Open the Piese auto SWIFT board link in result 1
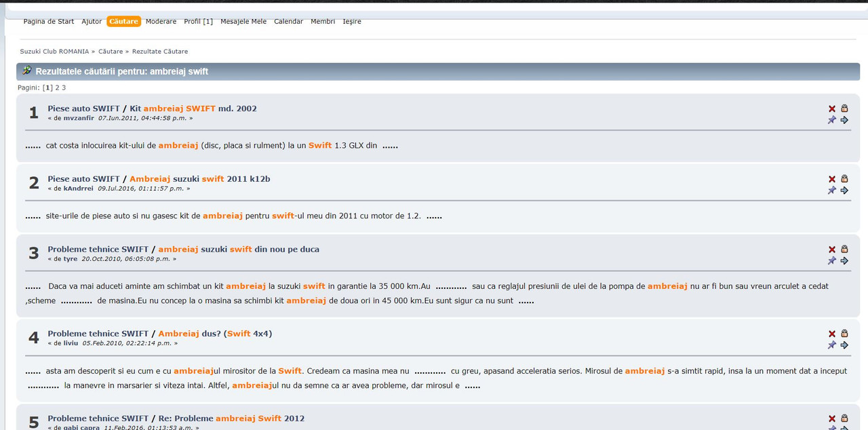Image resolution: width=868 pixels, height=430 pixels. [83, 109]
